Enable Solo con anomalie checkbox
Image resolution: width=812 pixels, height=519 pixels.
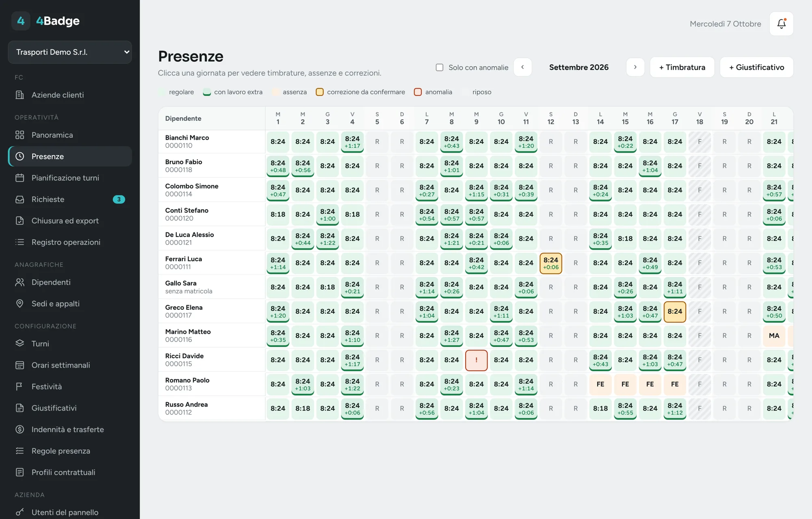[x=439, y=67]
